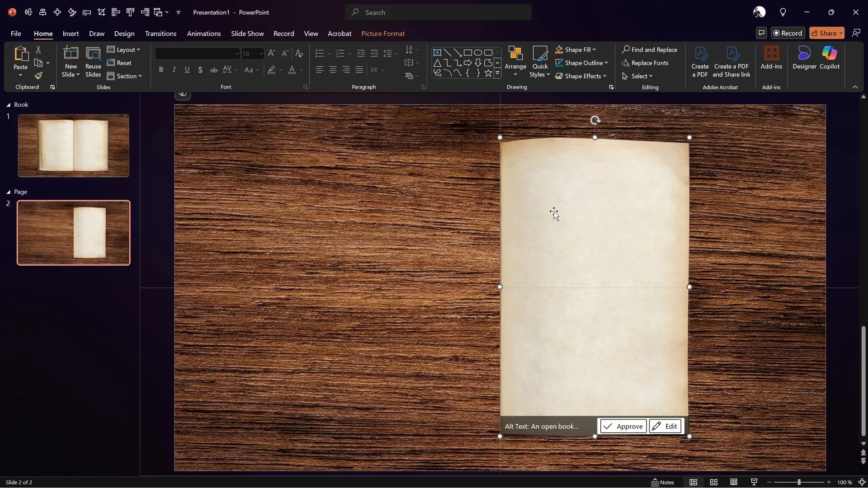Image resolution: width=868 pixels, height=488 pixels.
Task: Collapse the Page section
Action: pyautogui.click(x=8, y=192)
